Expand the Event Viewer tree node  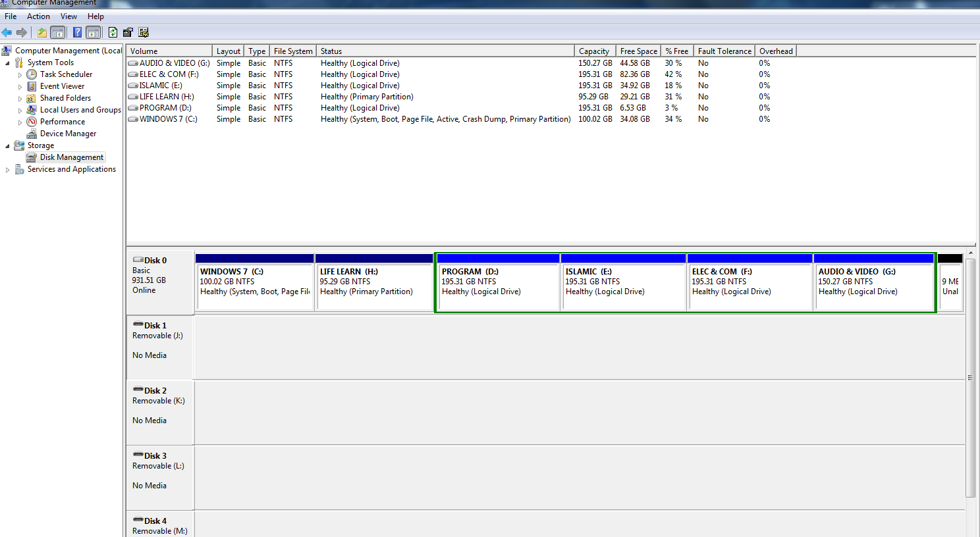(x=20, y=87)
